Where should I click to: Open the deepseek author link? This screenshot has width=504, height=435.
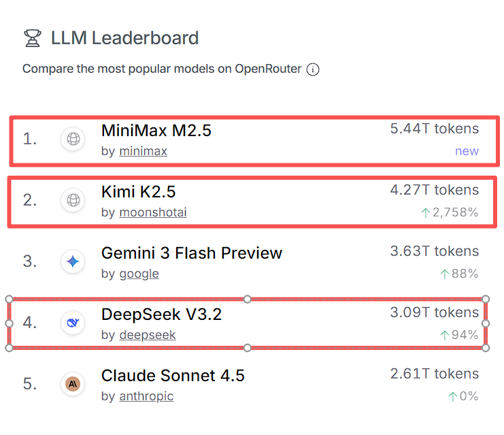pos(148,335)
